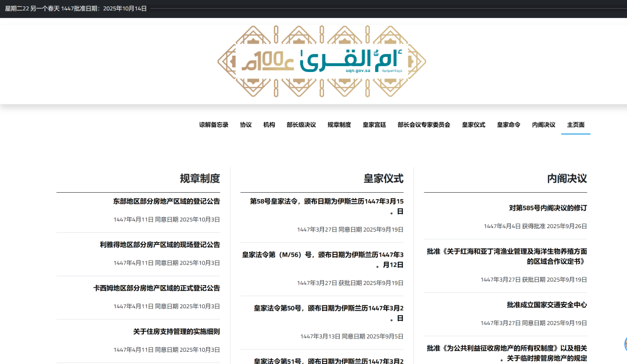
Task: Open the 部长会议专家委员会 menu item
Action: [424, 125]
